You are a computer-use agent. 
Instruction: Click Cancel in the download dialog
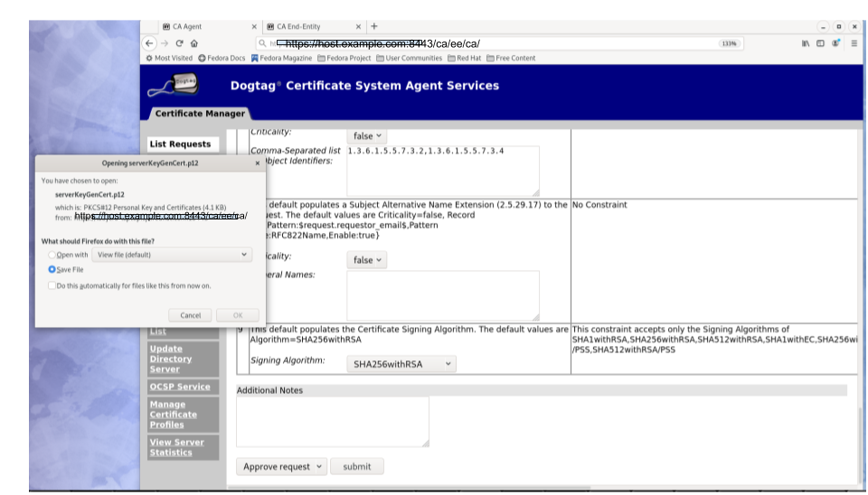190,315
